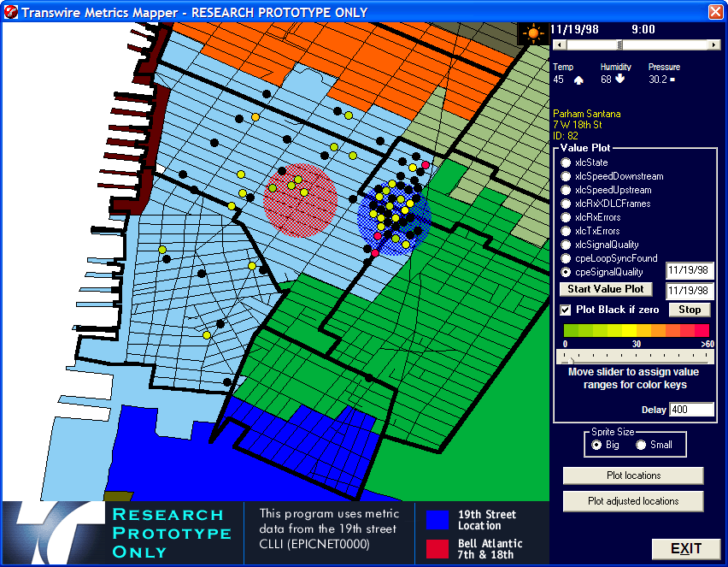728x567 pixels.
Task: Click the address text 7 W 18th St
Action: coord(577,125)
